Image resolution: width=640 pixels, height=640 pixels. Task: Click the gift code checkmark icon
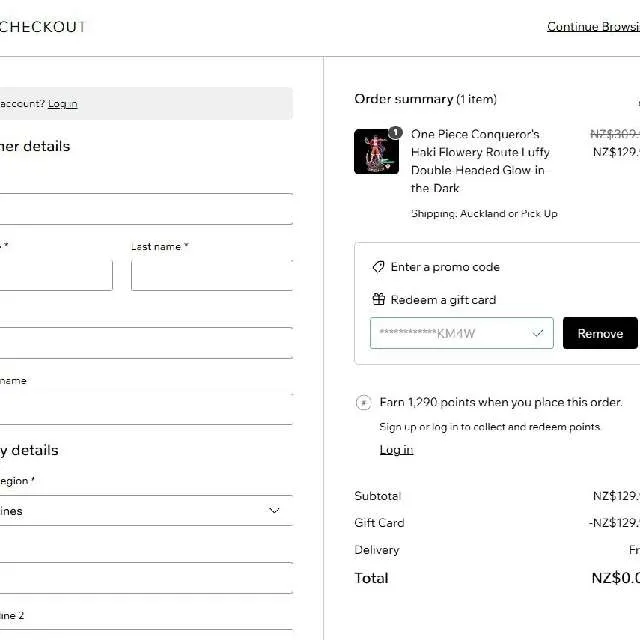pyautogui.click(x=538, y=333)
